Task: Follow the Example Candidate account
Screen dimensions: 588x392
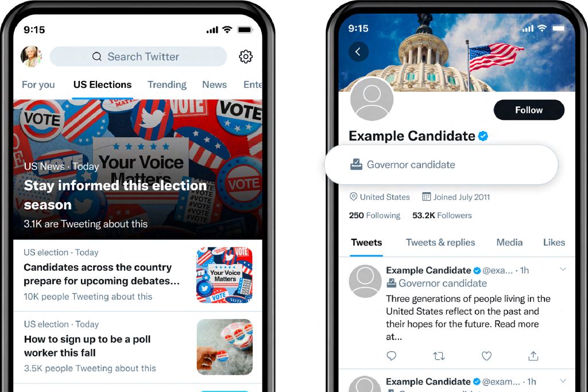Action: pyautogui.click(x=529, y=110)
